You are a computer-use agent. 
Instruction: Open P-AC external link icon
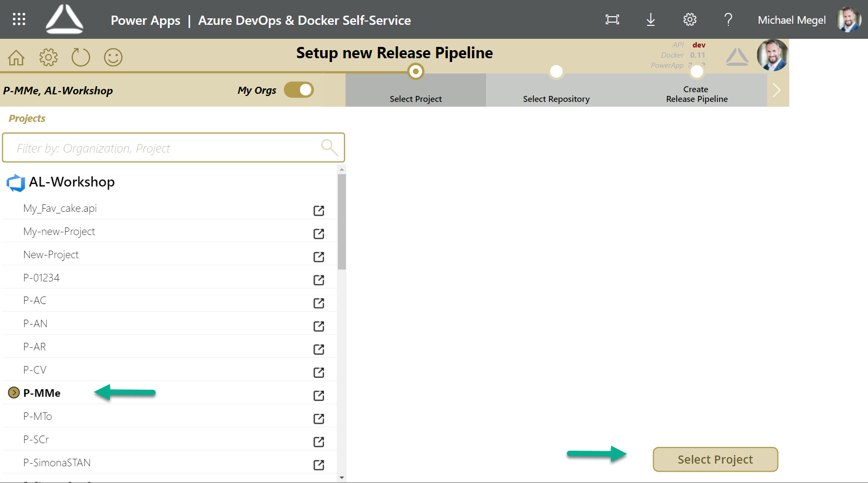coord(319,303)
